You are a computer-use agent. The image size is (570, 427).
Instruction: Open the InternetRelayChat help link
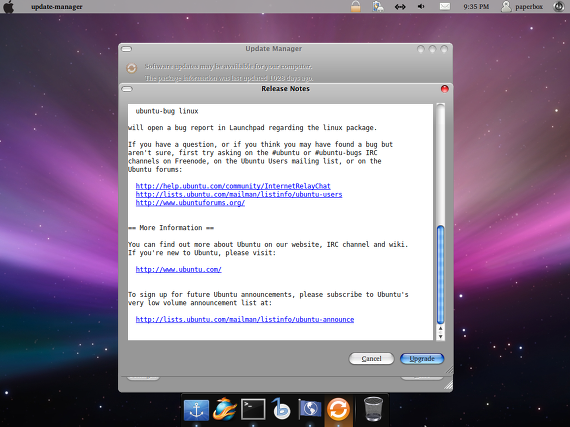233,186
